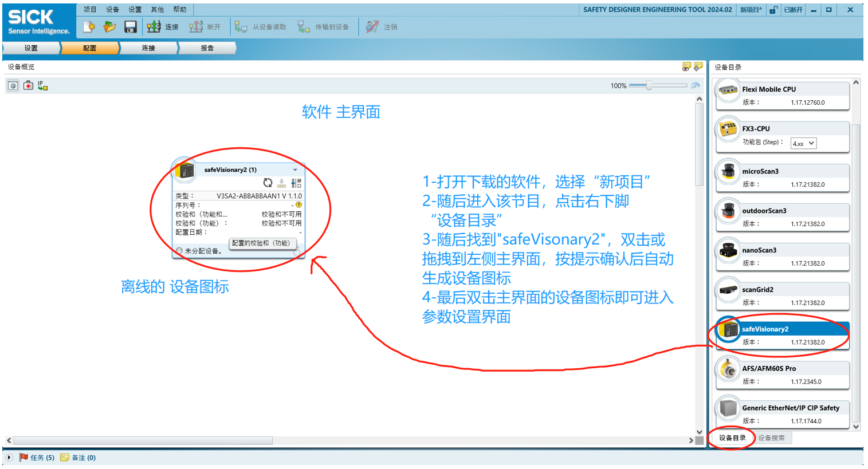Image resolution: width=868 pixels, height=469 pixels.
Task: Click the red cross diagnostics icon
Action: 28,86
